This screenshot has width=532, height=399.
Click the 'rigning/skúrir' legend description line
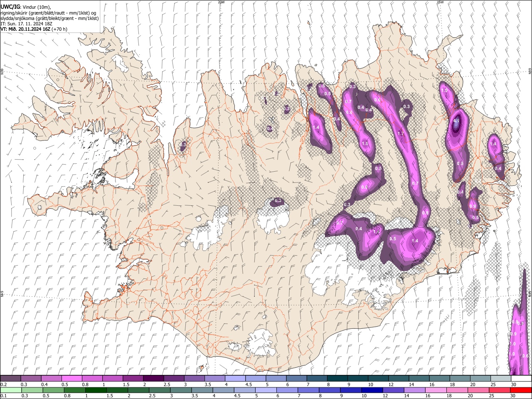(48, 13)
